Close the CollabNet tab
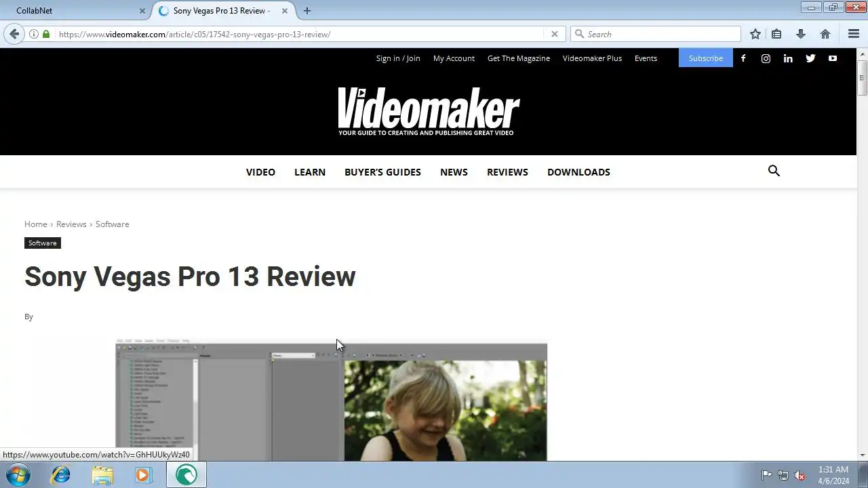Viewport: 868px width, 488px height. (142, 11)
